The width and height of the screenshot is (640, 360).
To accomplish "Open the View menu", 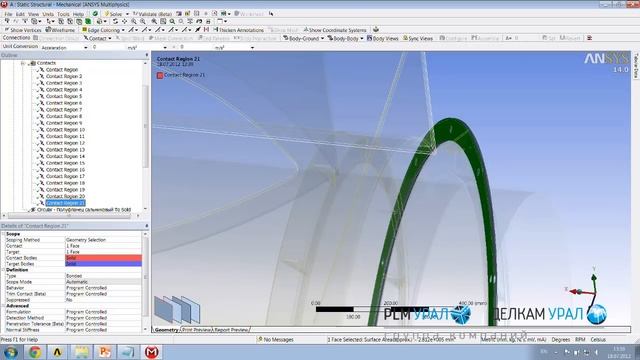I will pyautogui.click(x=33, y=14).
